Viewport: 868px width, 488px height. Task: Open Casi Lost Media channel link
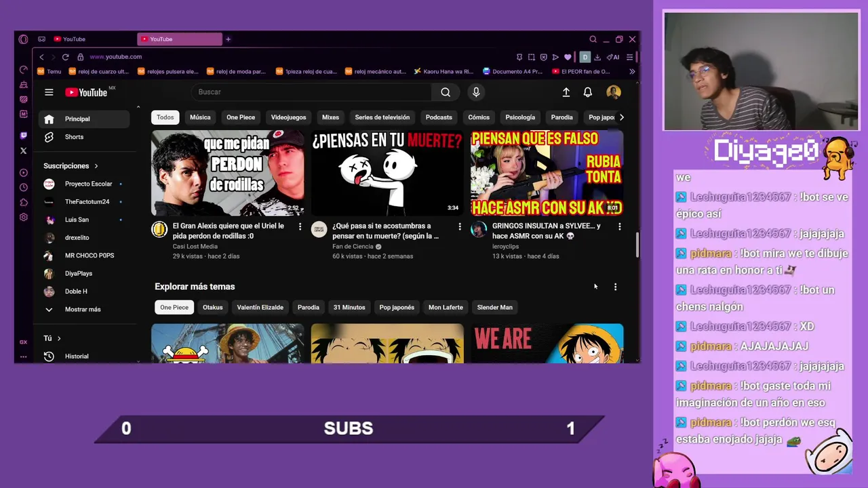(x=195, y=247)
